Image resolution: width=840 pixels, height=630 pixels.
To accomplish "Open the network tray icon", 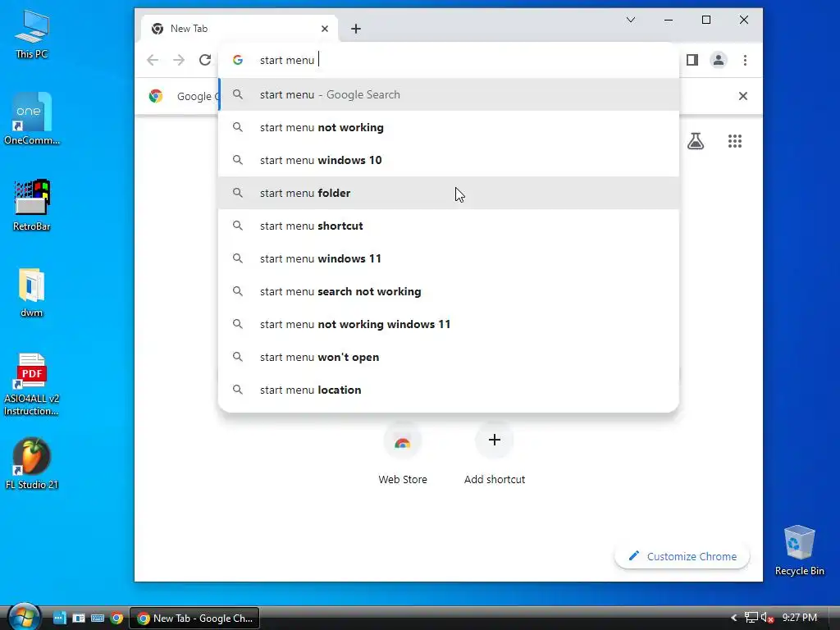I will point(751,619).
